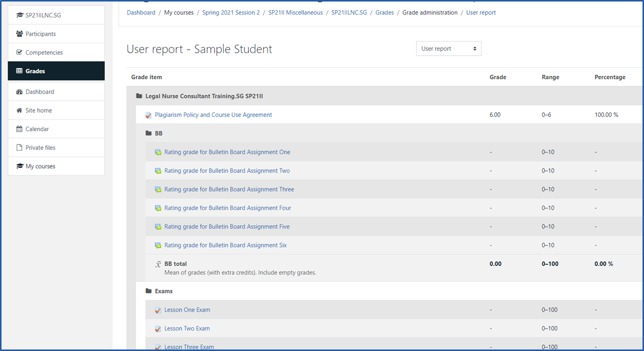Open Rating grade for Bulletin Board Assignment Two
The image size is (644, 351).
point(227,171)
